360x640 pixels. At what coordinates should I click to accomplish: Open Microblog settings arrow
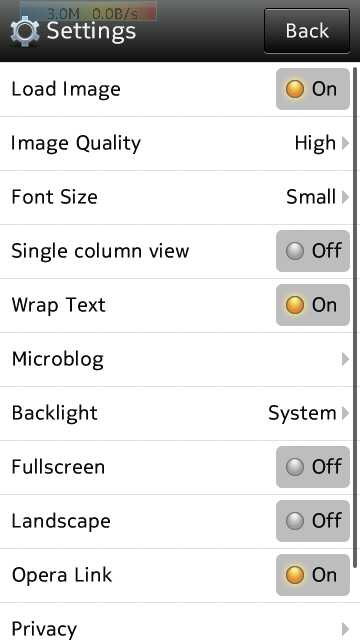click(x=345, y=359)
